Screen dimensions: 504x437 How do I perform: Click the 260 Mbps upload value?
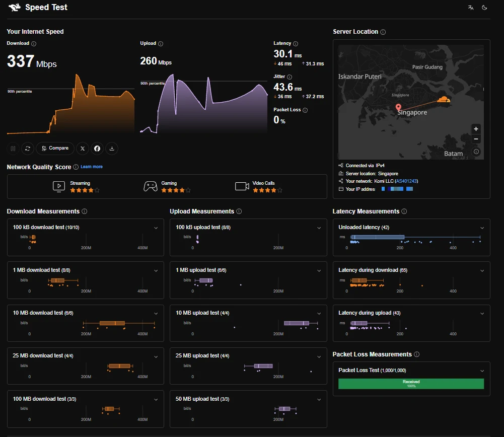click(156, 61)
